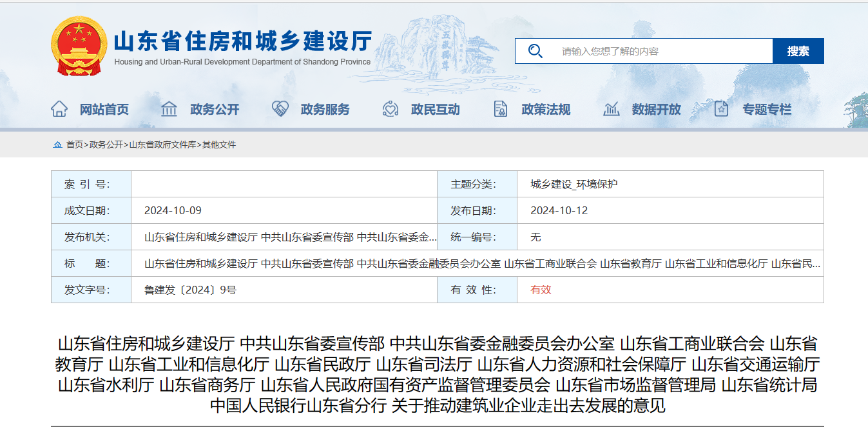Select the 政民互动 stethoscope-style icon

click(389, 108)
